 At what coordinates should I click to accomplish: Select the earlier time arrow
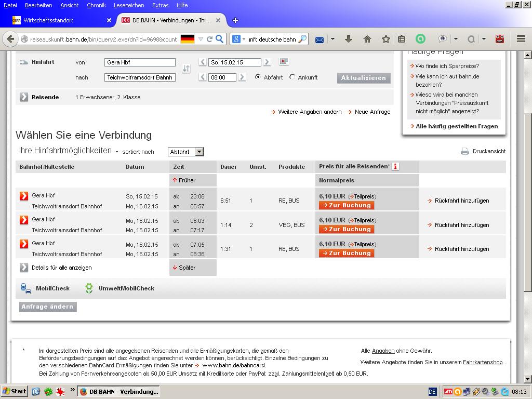tap(203, 77)
